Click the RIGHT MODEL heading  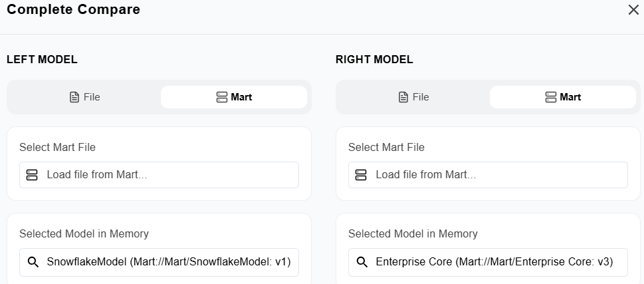(374, 60)
